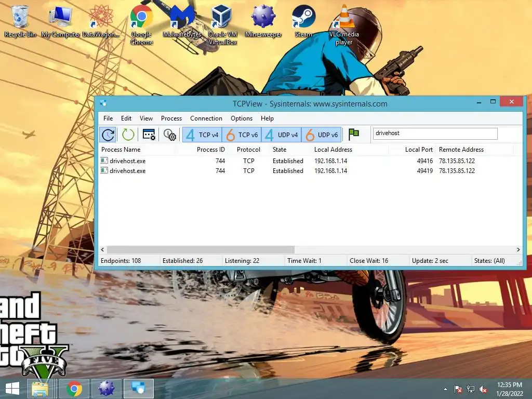Select the DataWagon desktop shortcut

(101, 21)
